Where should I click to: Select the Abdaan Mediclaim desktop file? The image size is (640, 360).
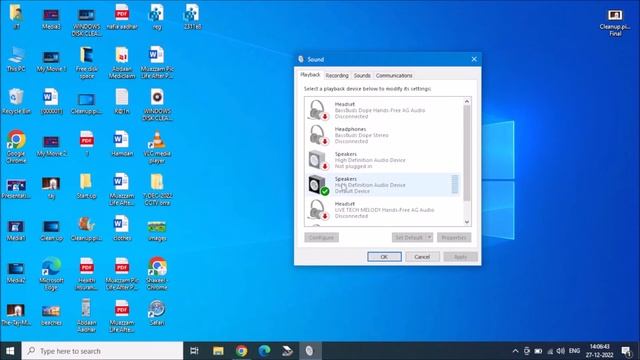tap(122, 63)
